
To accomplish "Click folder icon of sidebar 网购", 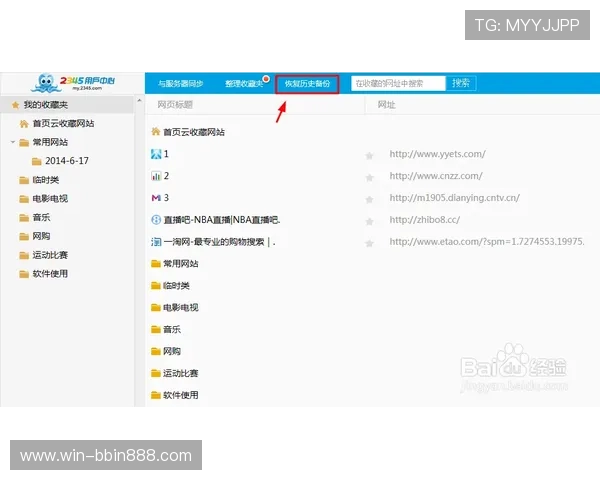I will coord(24,237).
